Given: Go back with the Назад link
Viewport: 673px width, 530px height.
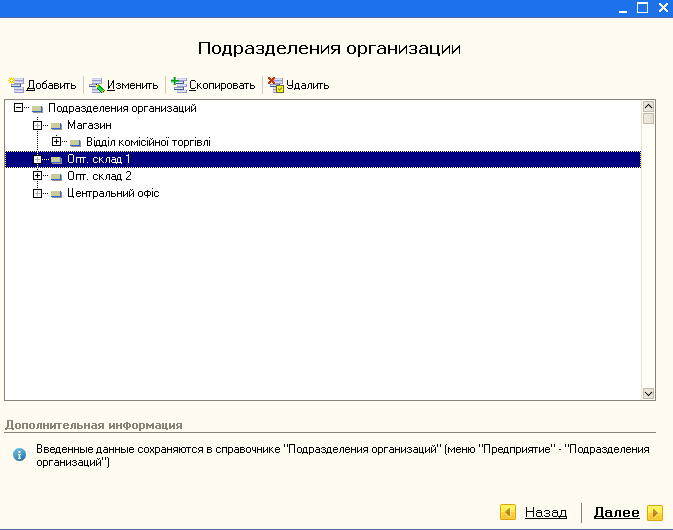Looking at the screenshot, I should pyautogui.click(x=546, y=512).
